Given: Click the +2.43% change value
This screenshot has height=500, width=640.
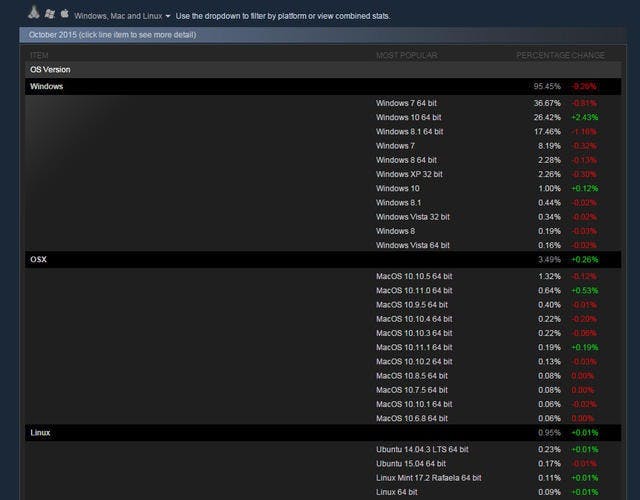Looking at the screenshot, I should 584,118.
